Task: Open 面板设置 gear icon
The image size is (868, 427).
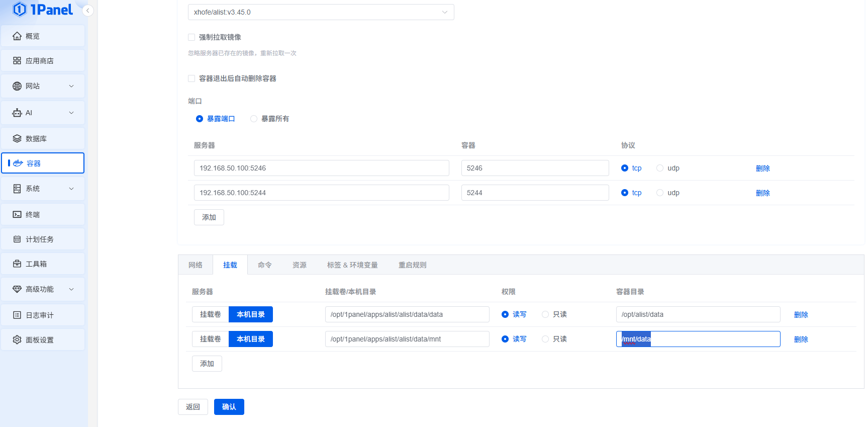Action: click(17, 340)
